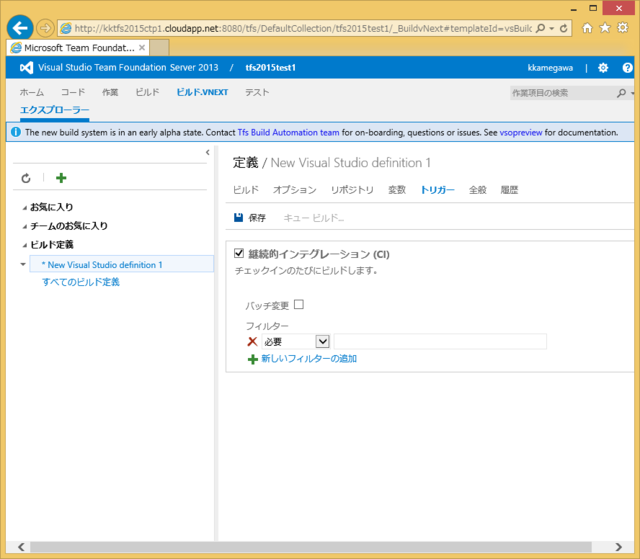This screenshot has width=640, height=559.
Task: Click 新しいフィルターの追加 link
Action: (309, 359)
